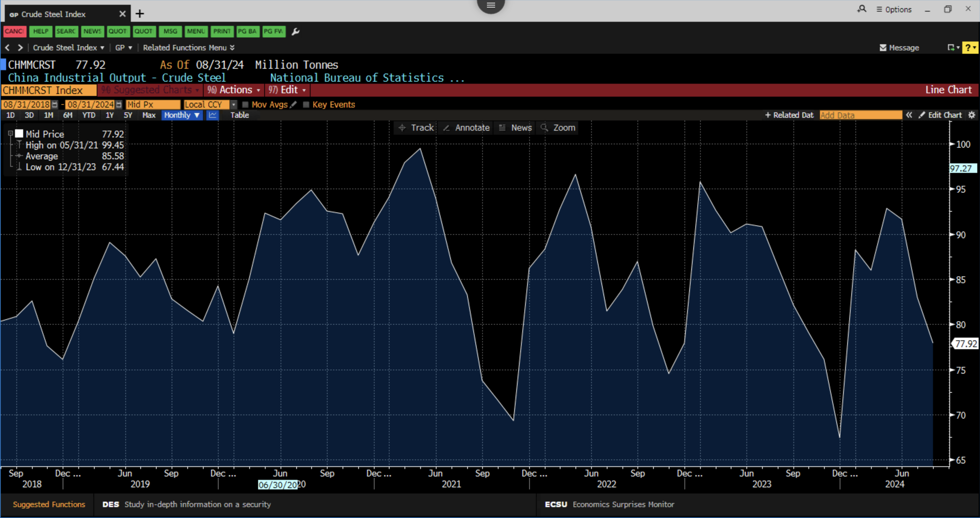
Task: Enable the Mov Avgs checkbox
Action: pos(246,104)
